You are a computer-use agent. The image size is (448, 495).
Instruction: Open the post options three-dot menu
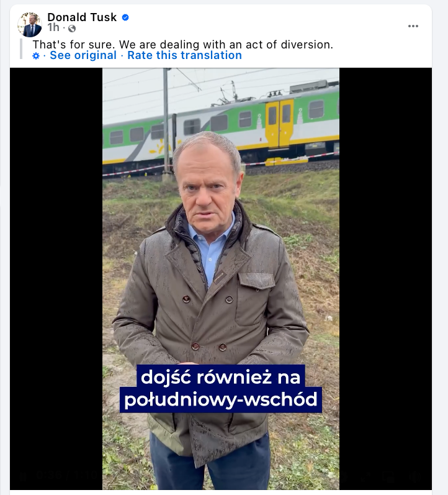coord(413,26)
